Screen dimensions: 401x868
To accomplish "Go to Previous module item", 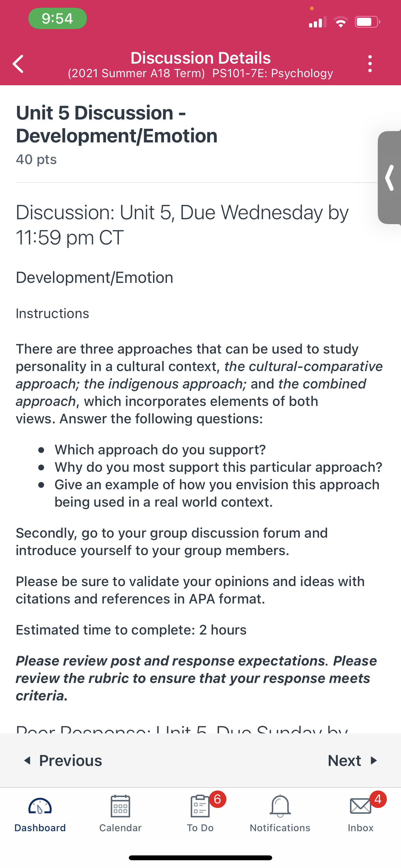I will [x=63, y=760].
